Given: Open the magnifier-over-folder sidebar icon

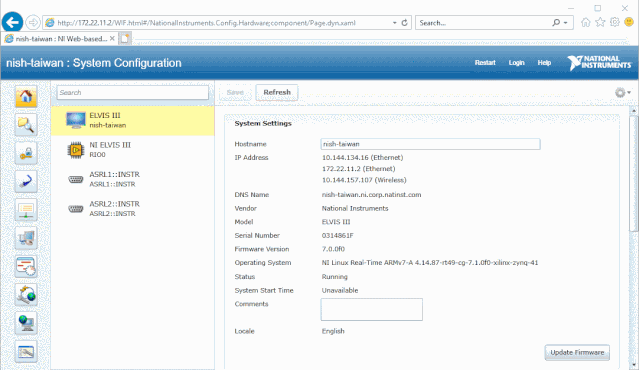Looking at the screenshot, I should (x=26, y=125).
